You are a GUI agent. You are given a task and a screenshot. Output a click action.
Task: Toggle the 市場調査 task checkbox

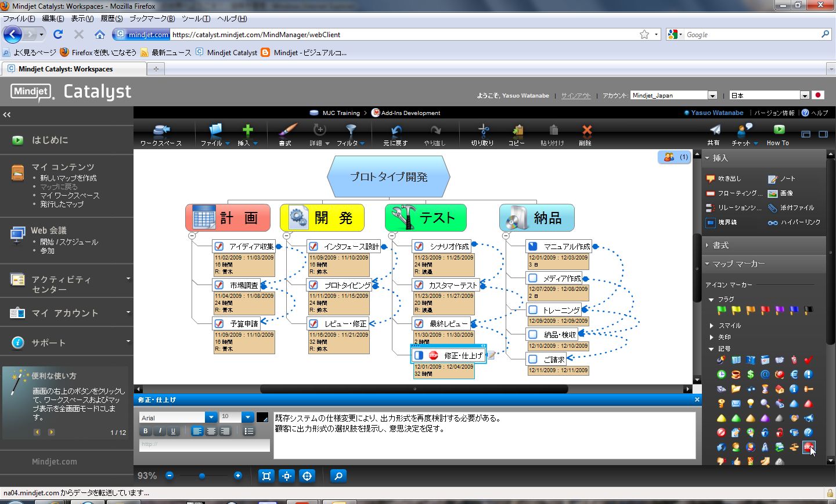click(x=219, y=285)
